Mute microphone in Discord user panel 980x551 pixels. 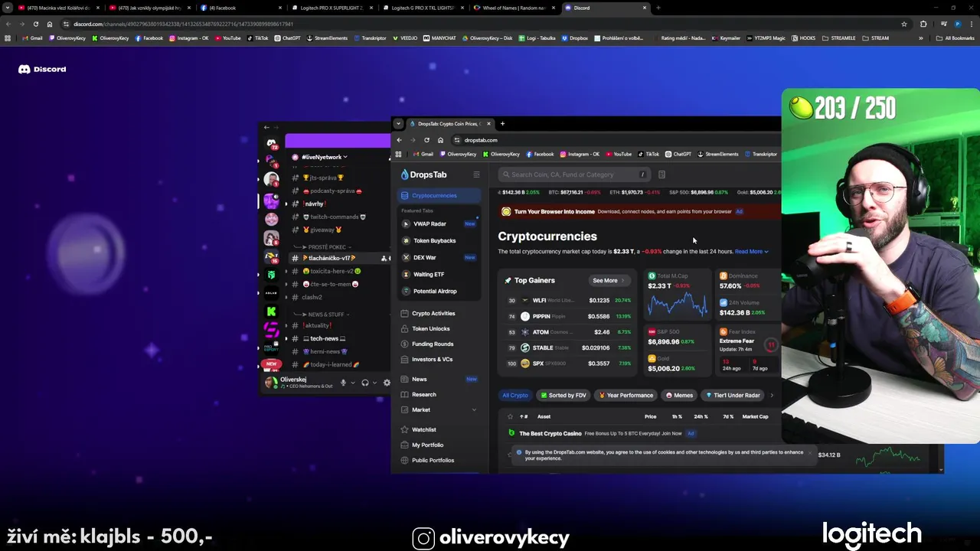343,383
